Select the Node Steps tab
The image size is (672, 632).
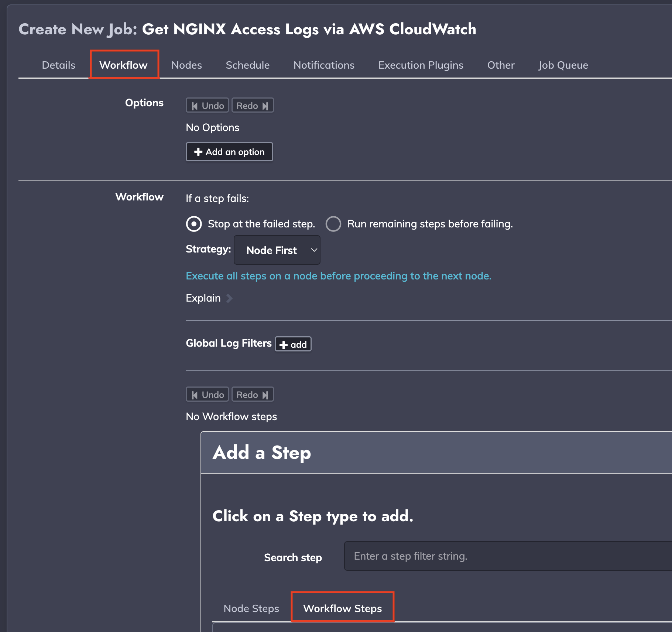[x=251, y=608]
